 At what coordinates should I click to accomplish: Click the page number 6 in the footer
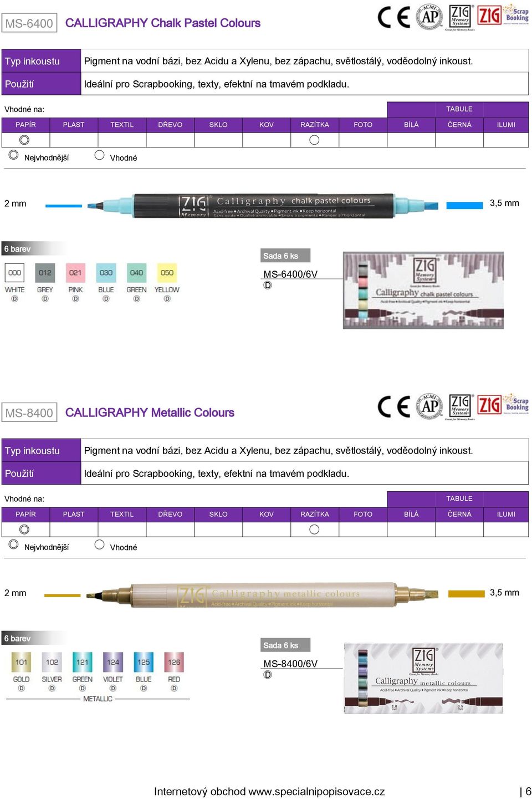coord(529,791)
